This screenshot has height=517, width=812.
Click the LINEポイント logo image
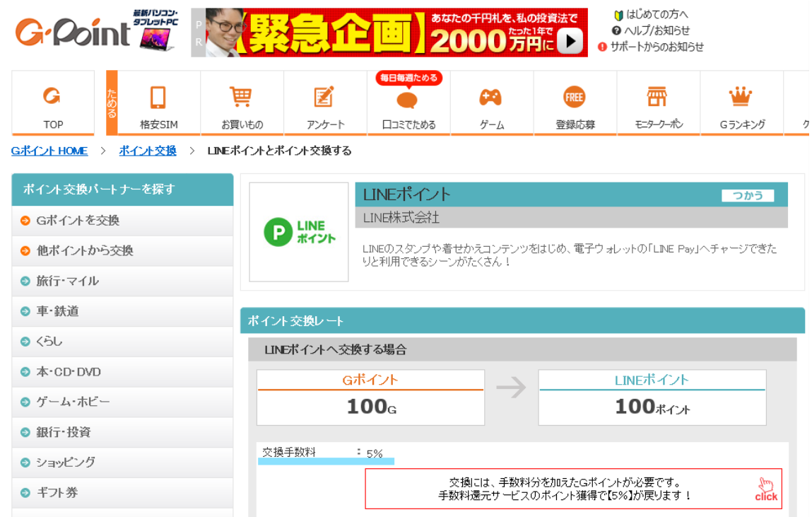[299, 232]
